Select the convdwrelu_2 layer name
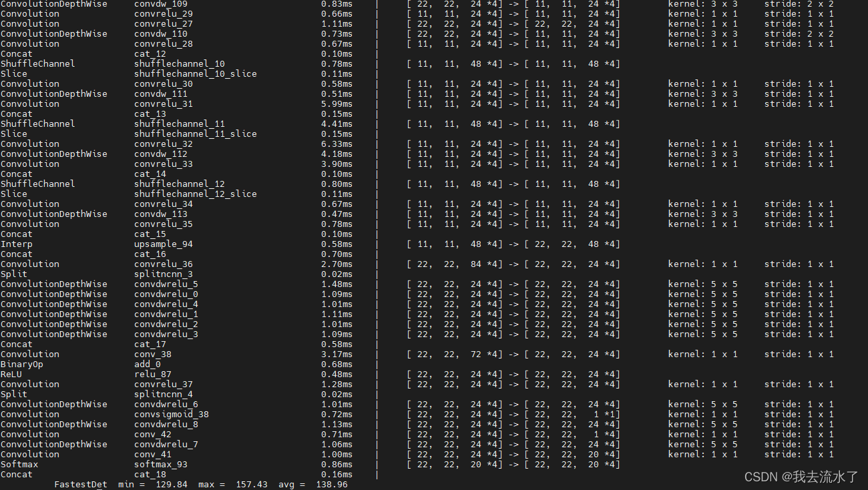 click(166, 324)
